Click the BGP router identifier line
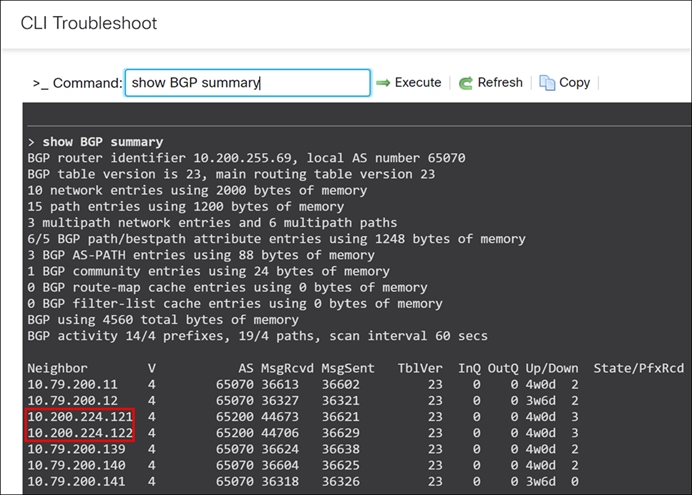Screen dimensions: 692x495 click(x=246, y=158)
